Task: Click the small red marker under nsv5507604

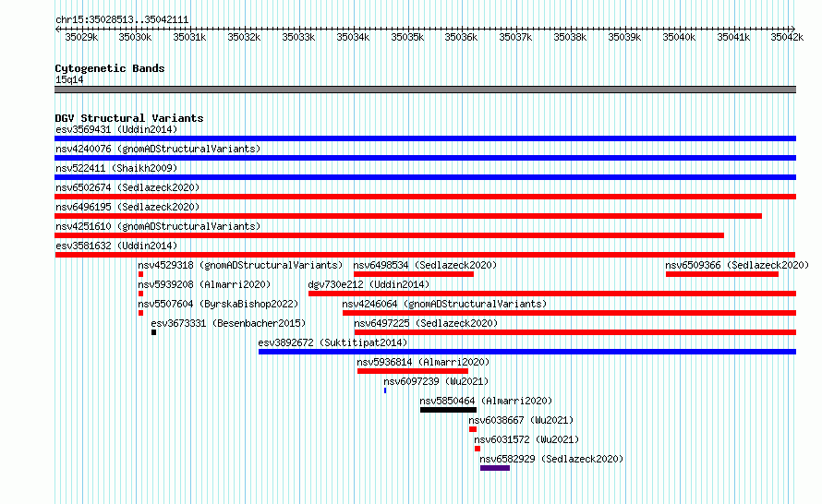Action: pyautogui.click(x=140, y=313)
